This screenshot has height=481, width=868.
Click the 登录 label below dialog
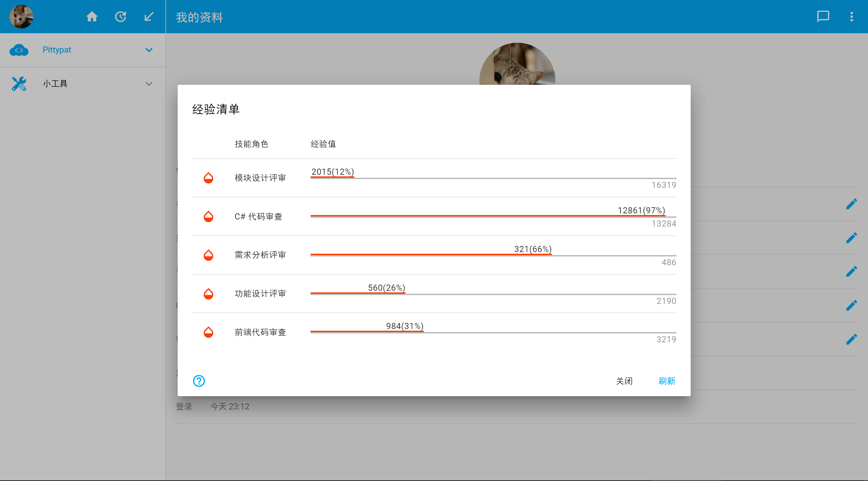tap(184, 406)
